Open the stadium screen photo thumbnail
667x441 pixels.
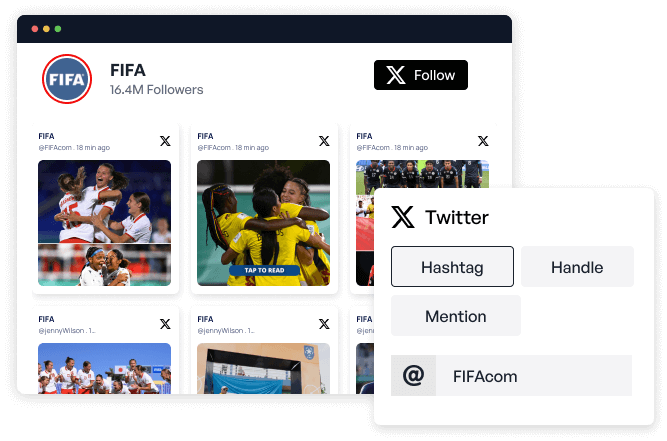click(x=263, y=368)
